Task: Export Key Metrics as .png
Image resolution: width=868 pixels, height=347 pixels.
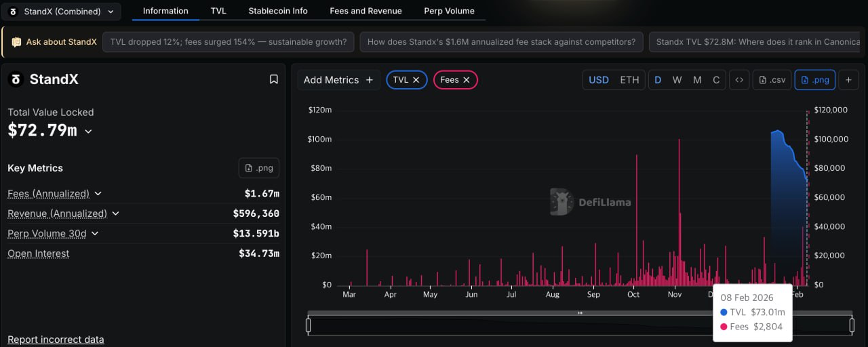Action: click(x=258, y=168)
